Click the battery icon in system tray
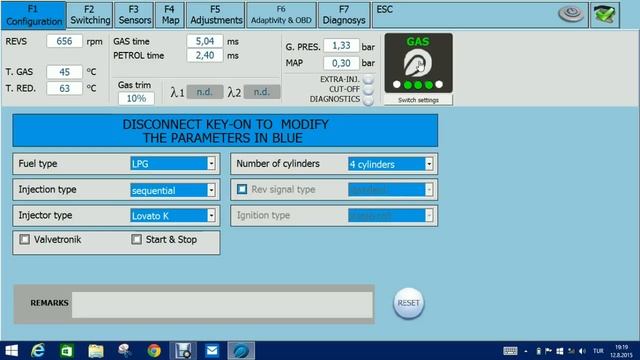The width and height of the screenshot is (640, 360). (x=538, y=351)
